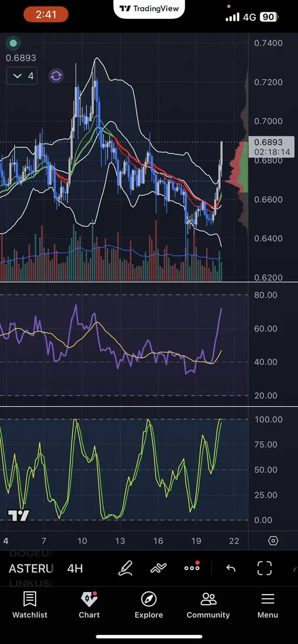Open the Menu tab

(267, 605)
